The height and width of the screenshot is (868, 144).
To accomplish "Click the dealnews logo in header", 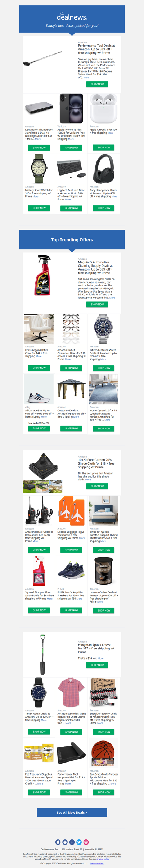I will tap(72, 16).
